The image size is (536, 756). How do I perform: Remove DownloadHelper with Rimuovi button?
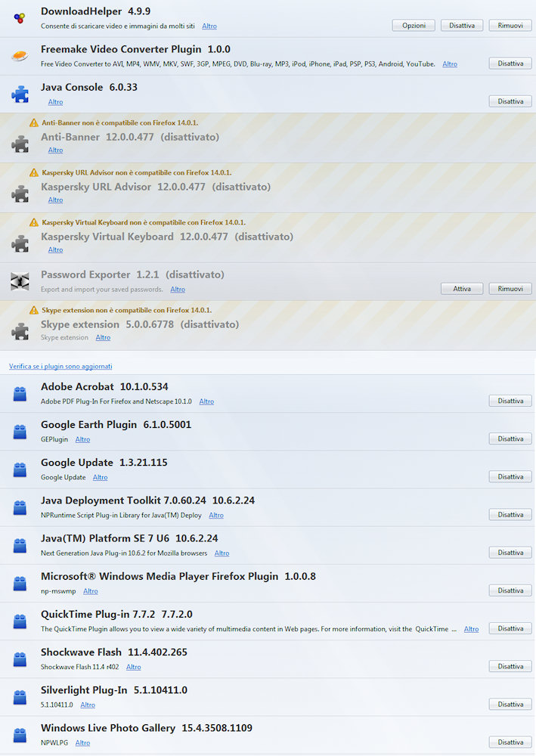pyautogui.click(x=510, y=26)
